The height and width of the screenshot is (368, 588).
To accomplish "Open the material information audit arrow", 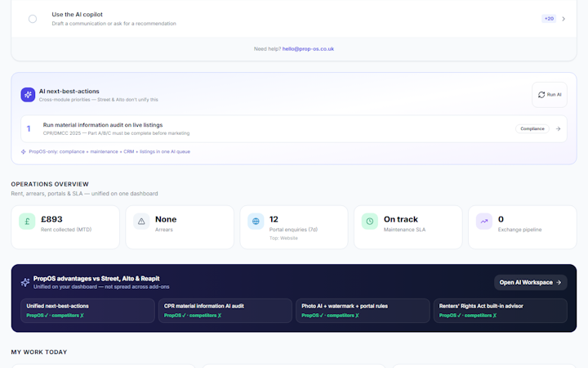I will [558, 129].
